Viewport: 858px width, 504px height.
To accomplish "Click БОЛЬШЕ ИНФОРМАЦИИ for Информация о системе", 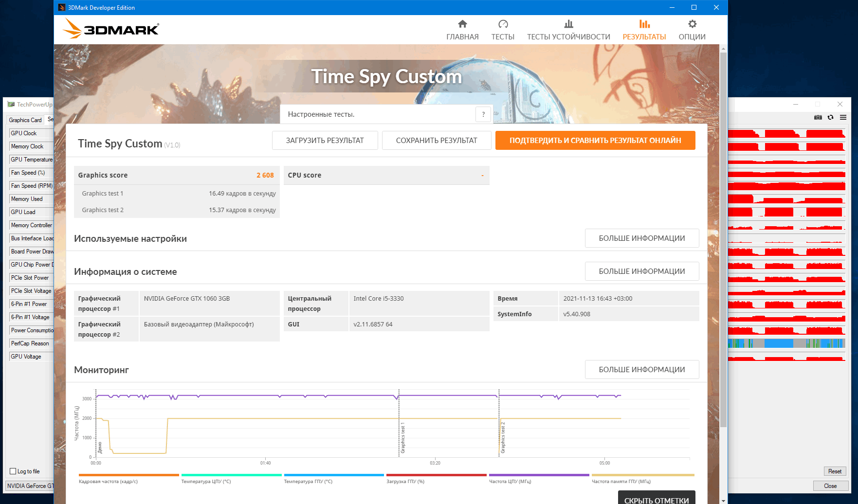I will [642, 271].
